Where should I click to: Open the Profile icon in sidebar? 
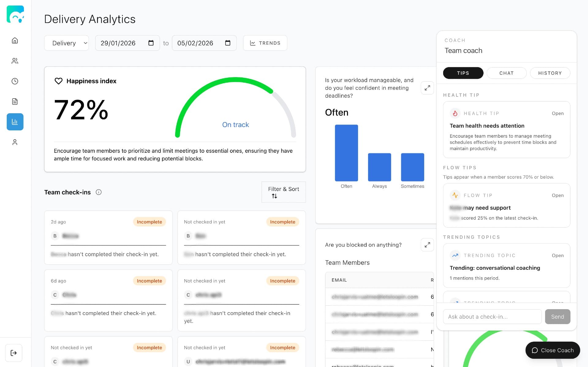15,142
